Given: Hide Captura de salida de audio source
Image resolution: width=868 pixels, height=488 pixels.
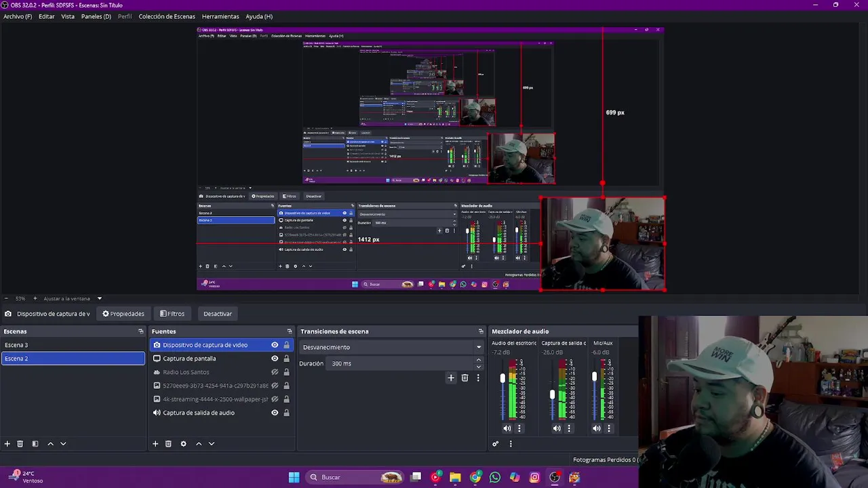Looking at the screenshot, I should [275, 413].
